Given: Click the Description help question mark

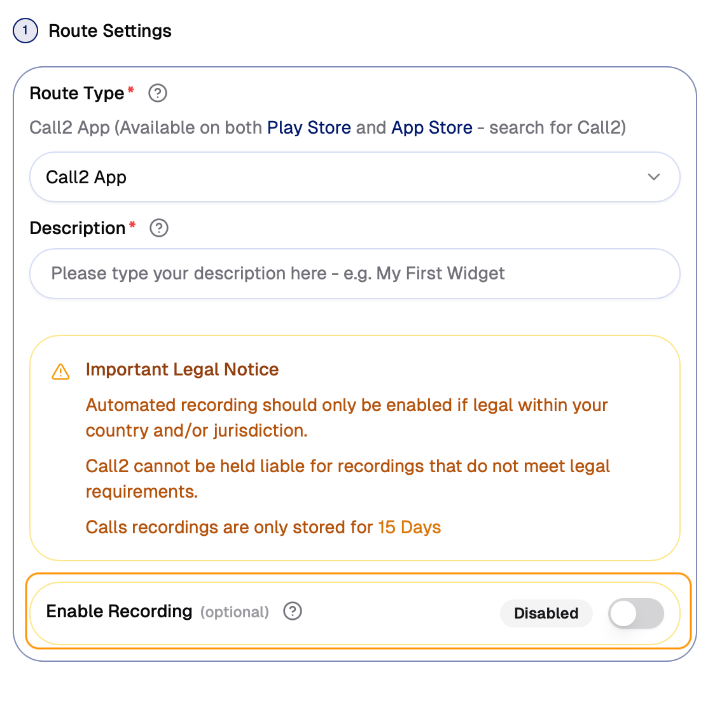Looking at the screenshot, I should tap(158, 228).
